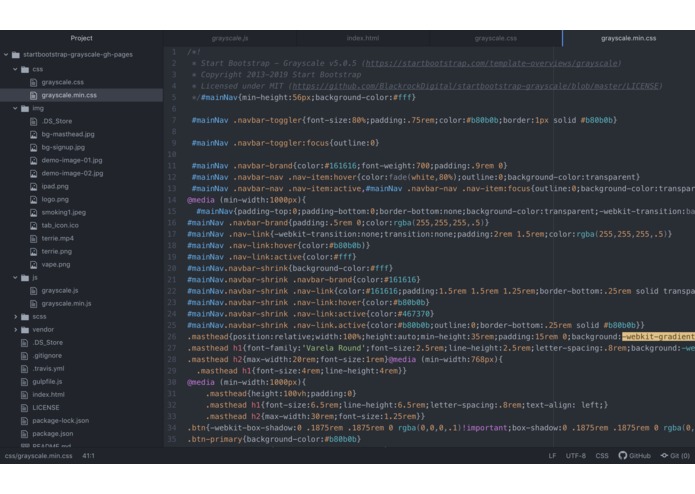Expand the scss folder chevron
The image size is (695, 494).
click(x=15, y=316)
